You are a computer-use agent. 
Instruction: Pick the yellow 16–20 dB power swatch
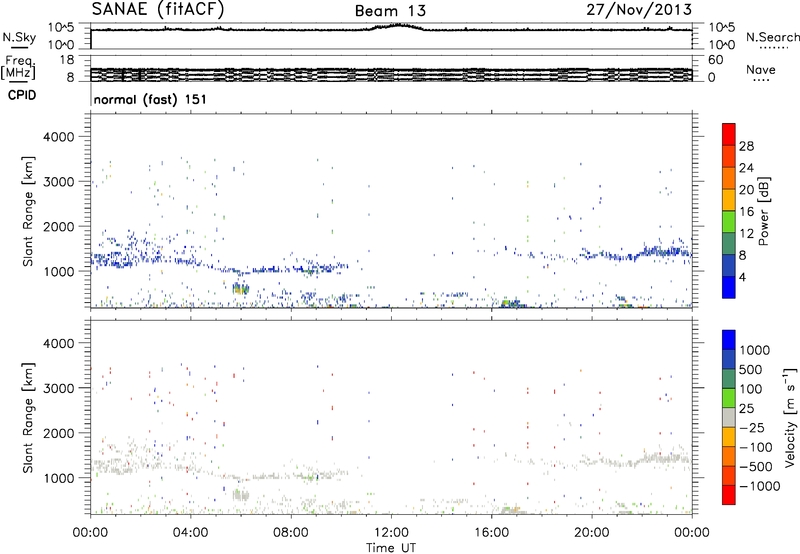(x=729, y=200)
